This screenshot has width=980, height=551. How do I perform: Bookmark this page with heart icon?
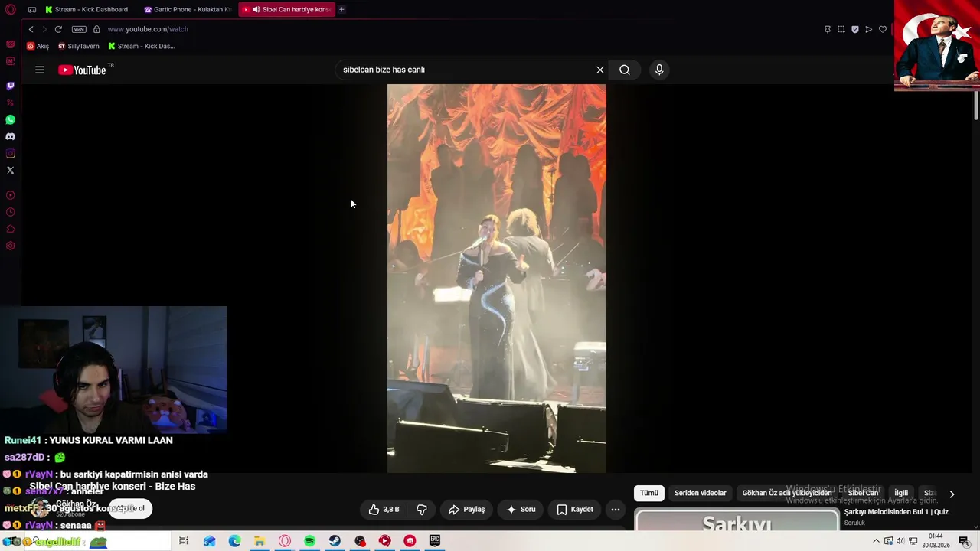point(883,29)
